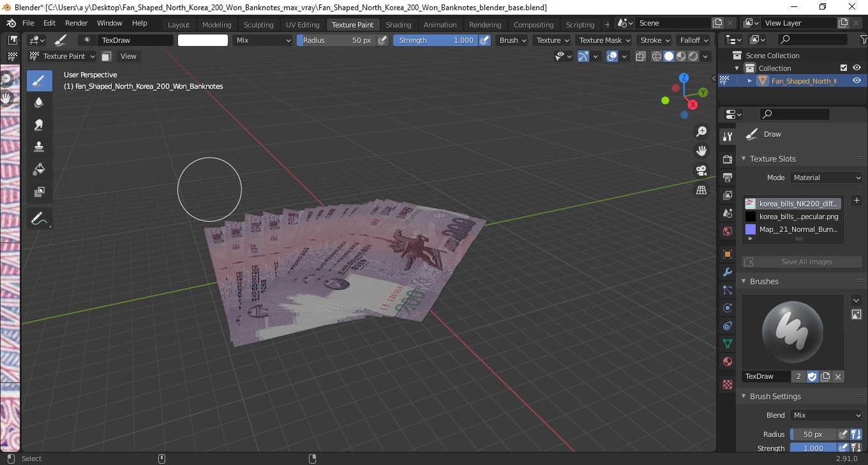Viewport: 868px width, 465px height.
Task: Open the Texture header dropdown
Action: pyautogui.click(x=553, y=40)
